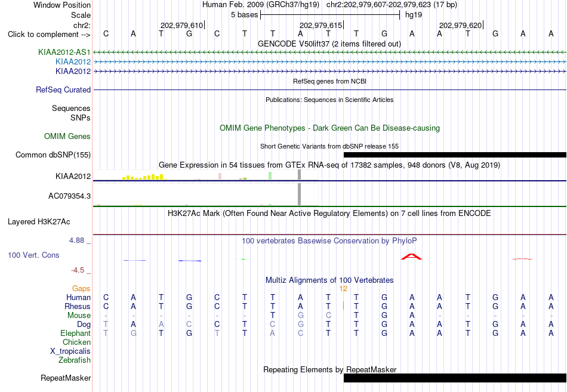Click the 202,979,620 coordinate marker
The height and width of the screenshot is (392, 567).
point(461,25)
